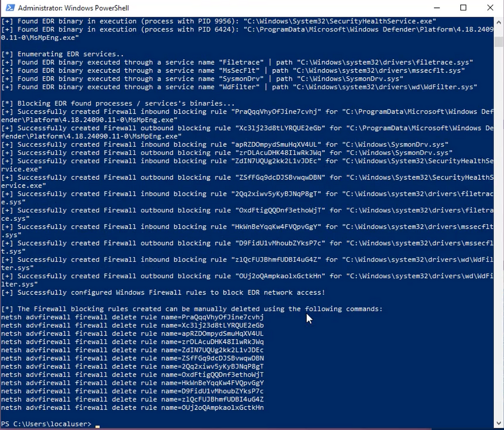Image resolution: width=504 pixels, height=430 pixels.
Task: Click netsh delete command for name=PraQqqVhyOfJine7cvhj
Action: tap(132, 317)
